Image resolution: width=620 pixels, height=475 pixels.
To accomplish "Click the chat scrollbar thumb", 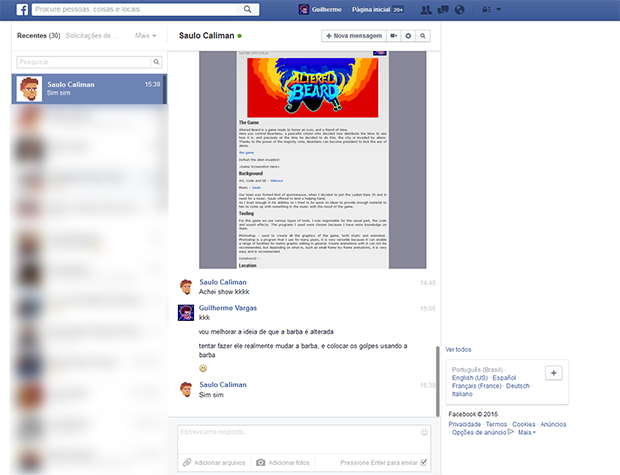I will 437,381.
